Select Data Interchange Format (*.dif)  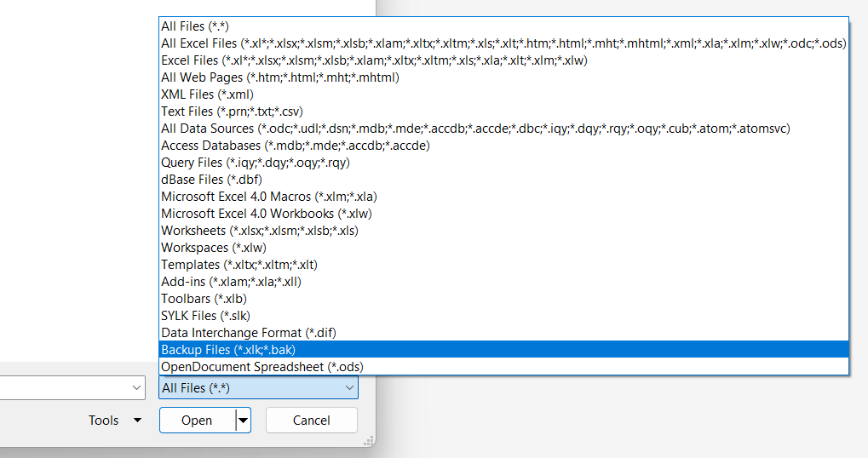pyautogui.click(x=503, y=333)
